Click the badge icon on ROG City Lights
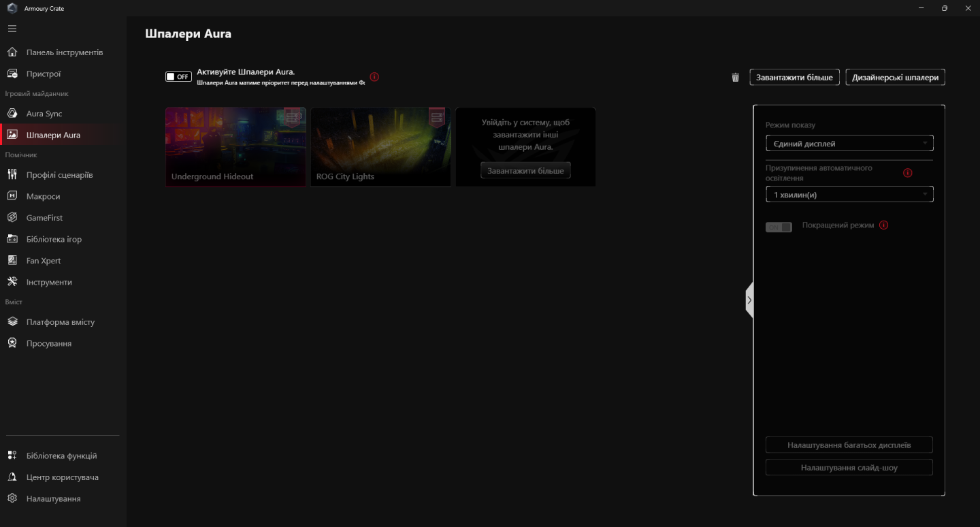 click(437, 117)
